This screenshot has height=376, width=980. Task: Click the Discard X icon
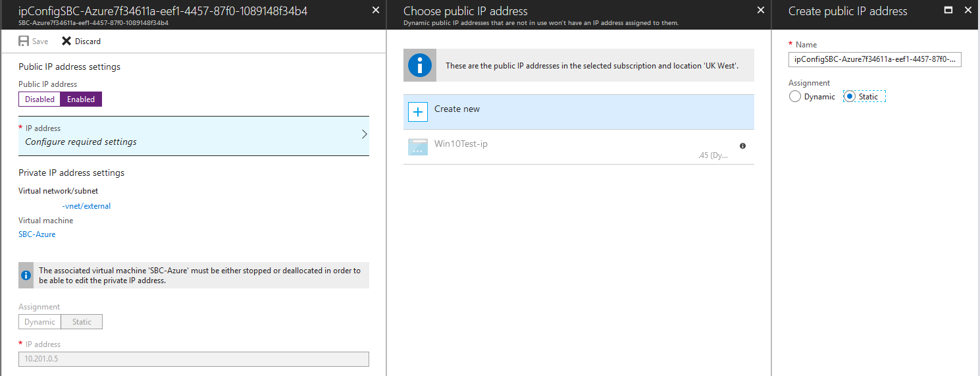(x=66, y=41)
